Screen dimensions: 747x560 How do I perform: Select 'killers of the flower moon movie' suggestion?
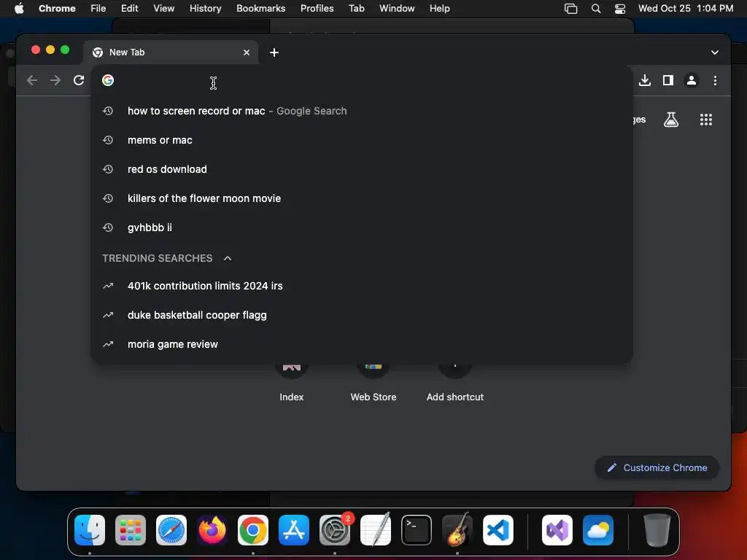(362, 198)
